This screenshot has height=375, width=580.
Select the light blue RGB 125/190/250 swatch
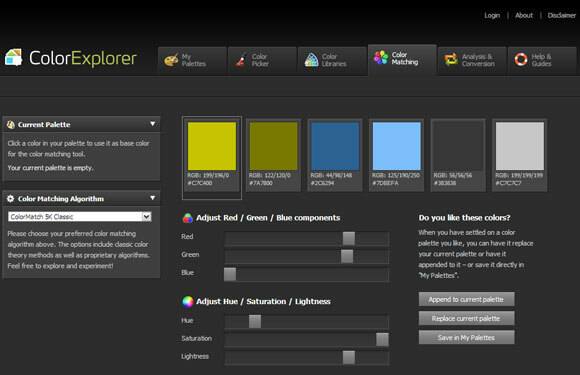click(397, 146)
